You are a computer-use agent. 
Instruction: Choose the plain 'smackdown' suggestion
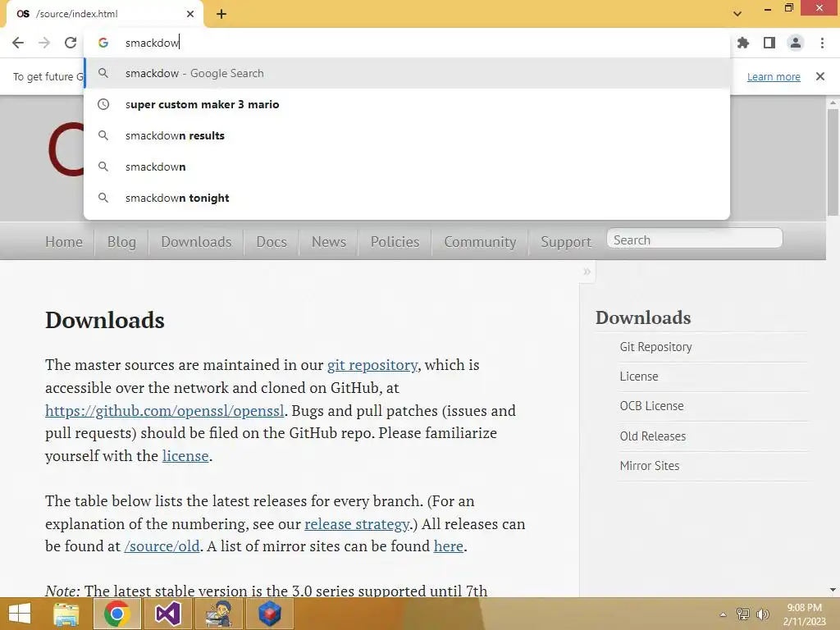(x=407, y=167)
